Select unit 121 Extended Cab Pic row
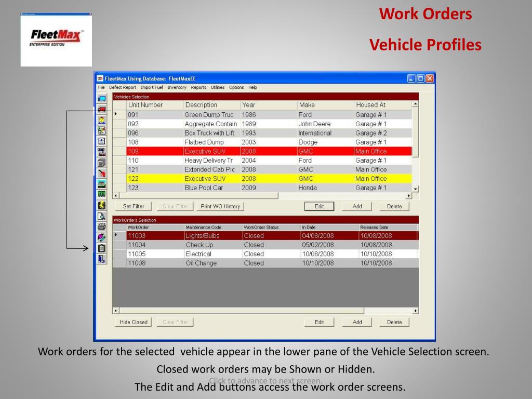 click(x=262, y=169)
